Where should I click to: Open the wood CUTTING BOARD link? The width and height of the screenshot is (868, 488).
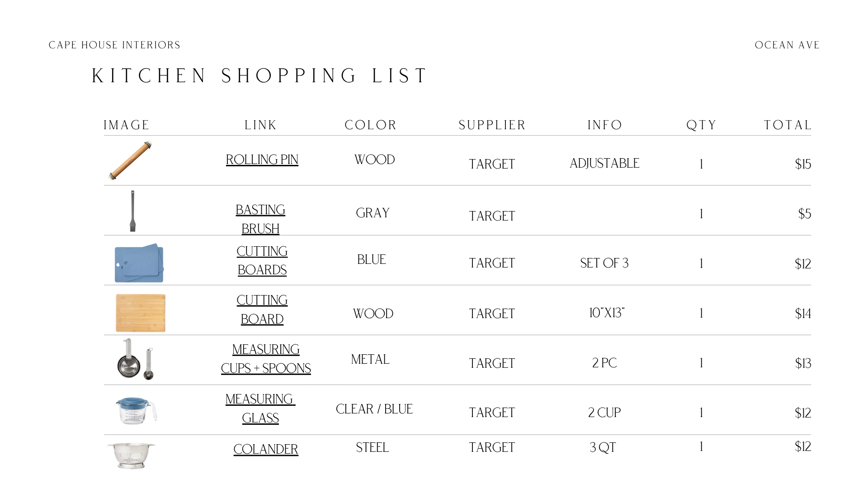click(262, 310)
